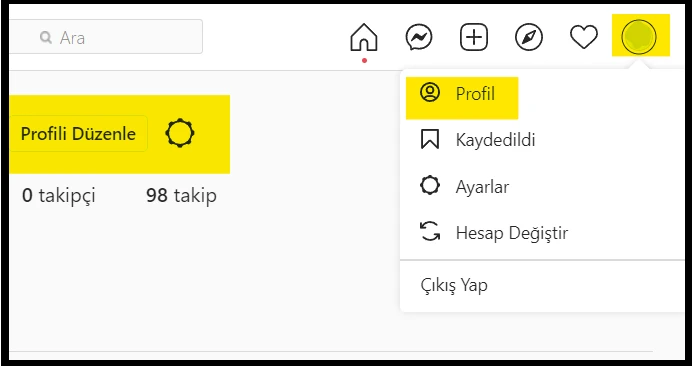Open Explore compass icon
Image resolution: width=692 pixels, height=367 pixels.
[529, 37]
